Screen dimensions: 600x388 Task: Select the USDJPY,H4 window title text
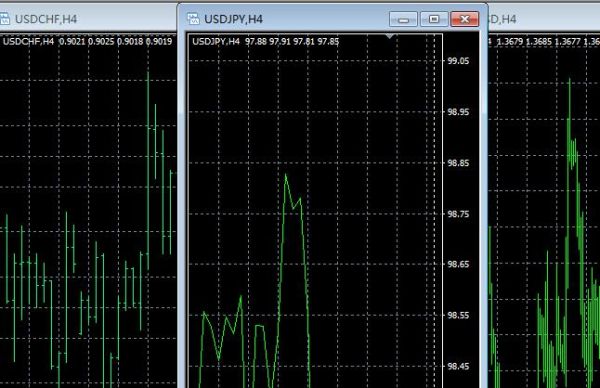point(233,19)
